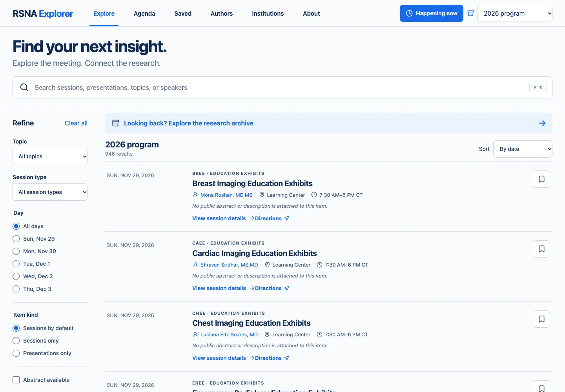Open the archive box icon beside Happening now
Image resolution: width=565 pixels, height=392 pixels.
point(470,13)
